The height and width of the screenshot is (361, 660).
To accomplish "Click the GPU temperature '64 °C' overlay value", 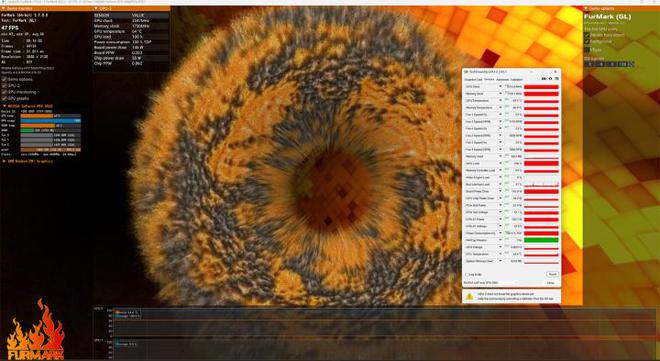I will pyautogui.click(x=137, y=32).
